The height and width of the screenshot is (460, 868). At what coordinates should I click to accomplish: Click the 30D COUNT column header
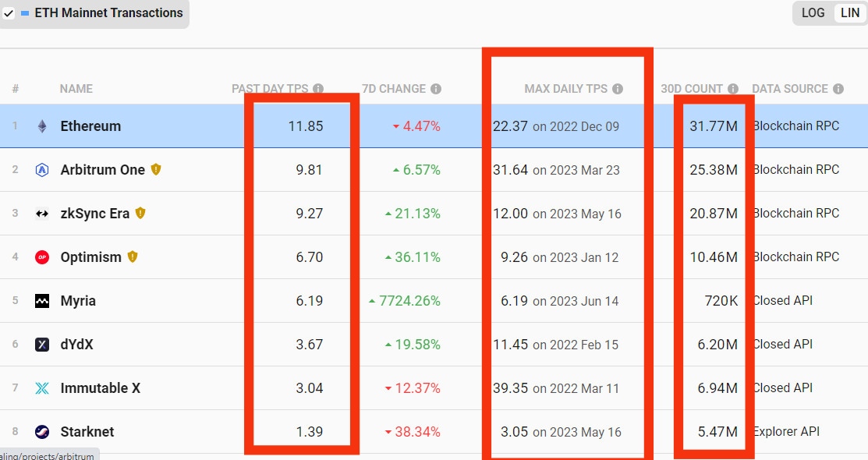(691, 89)
